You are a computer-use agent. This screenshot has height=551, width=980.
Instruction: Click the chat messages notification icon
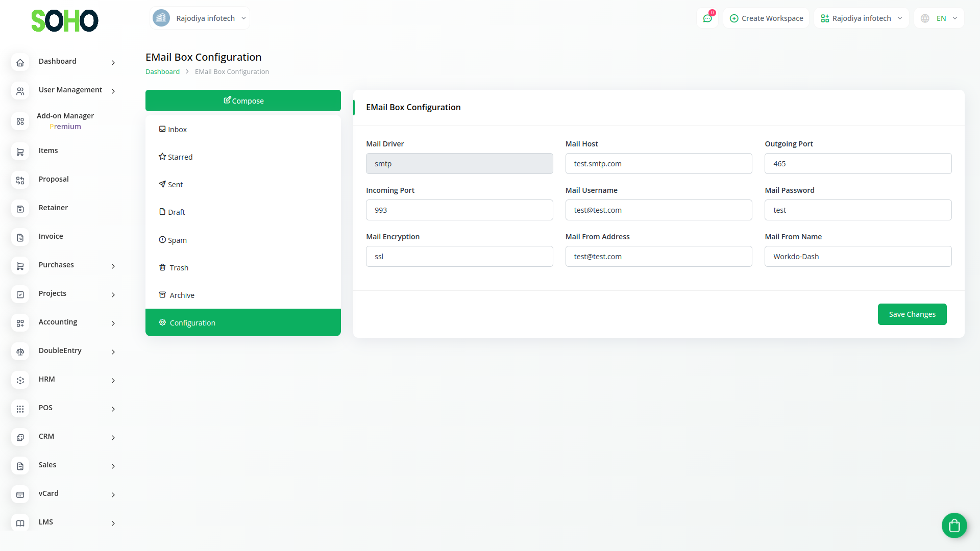(x=707, y=18)
